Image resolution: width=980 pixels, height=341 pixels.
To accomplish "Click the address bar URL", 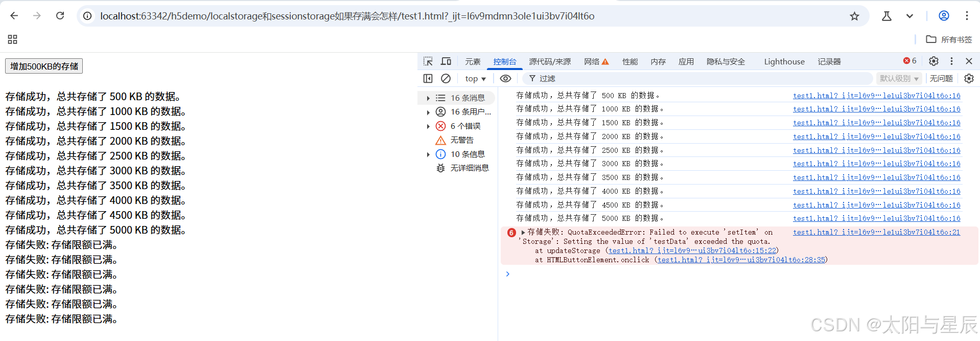I will (347, 16).
